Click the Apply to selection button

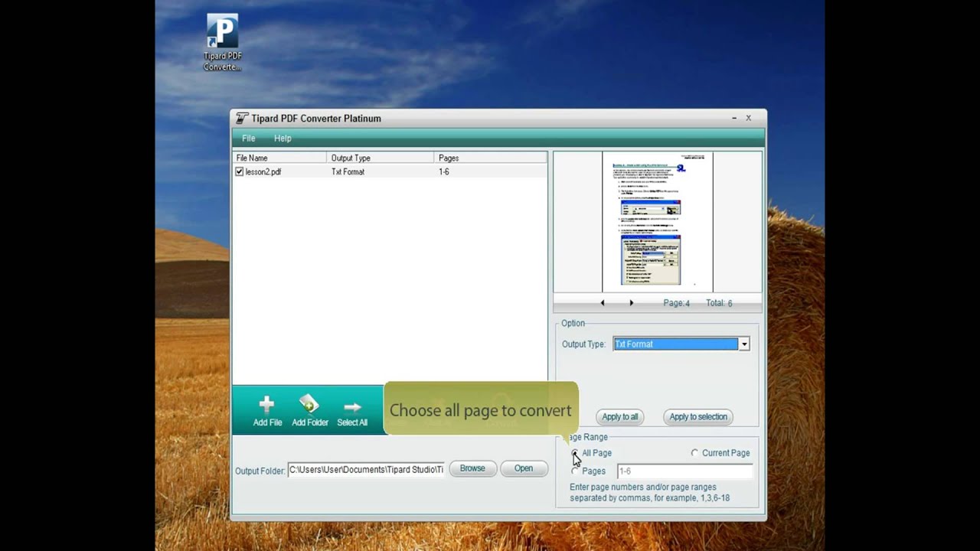698,417
